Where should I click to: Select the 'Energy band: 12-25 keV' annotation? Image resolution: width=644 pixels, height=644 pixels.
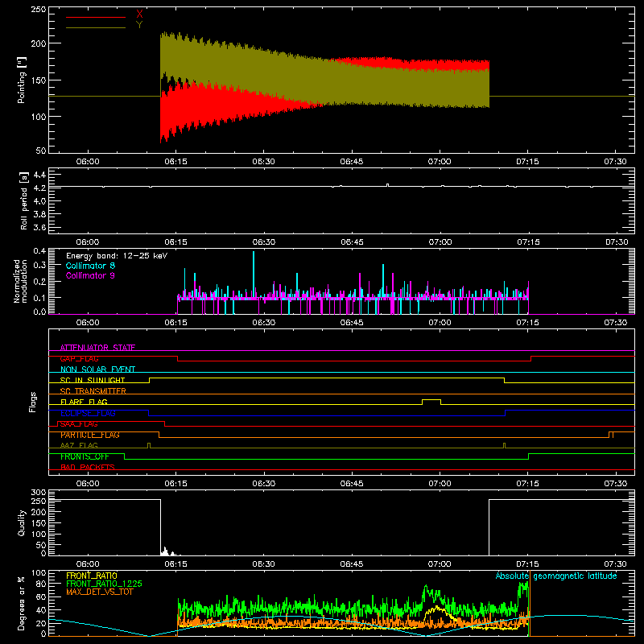click(x=117, y=256)
